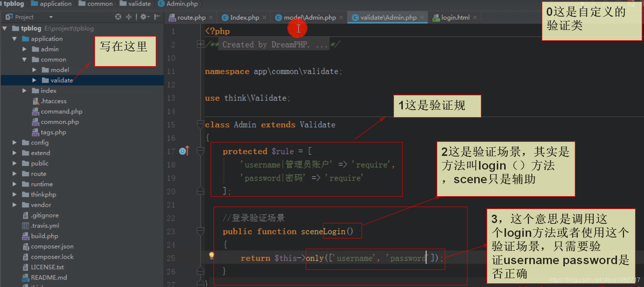This screenshot has height=287, width=644.
Task: Expand the admin folder
Action: [x=24, y=49]
